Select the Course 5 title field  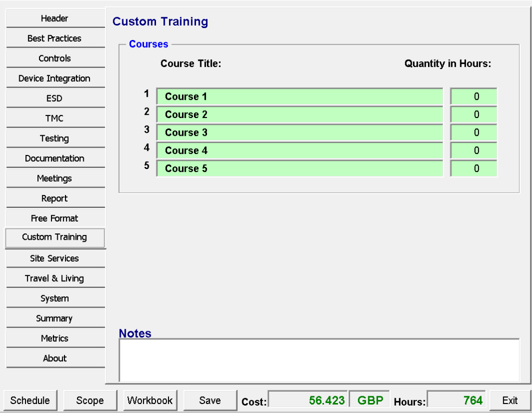[x=300, y=168]
